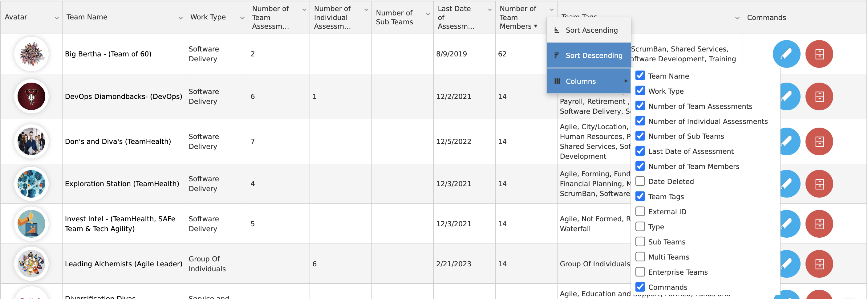The width and height of the screenshot is (868, 299).
Task: Open Big Bertha team avatar
Action: [31, 54]
